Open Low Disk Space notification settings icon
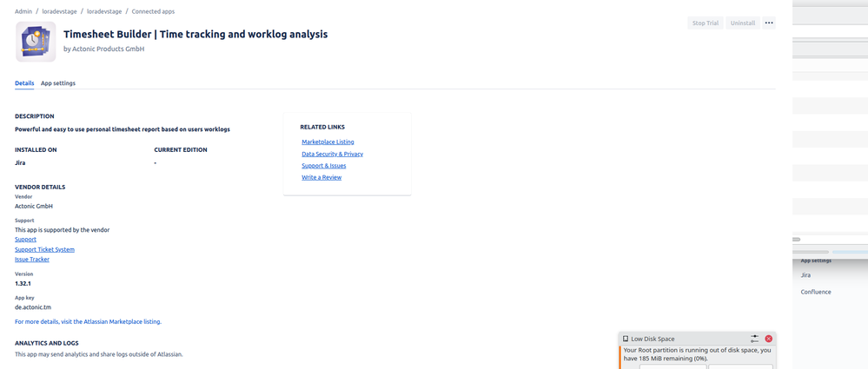Screen dimensions: 868x369 point(754,339)
